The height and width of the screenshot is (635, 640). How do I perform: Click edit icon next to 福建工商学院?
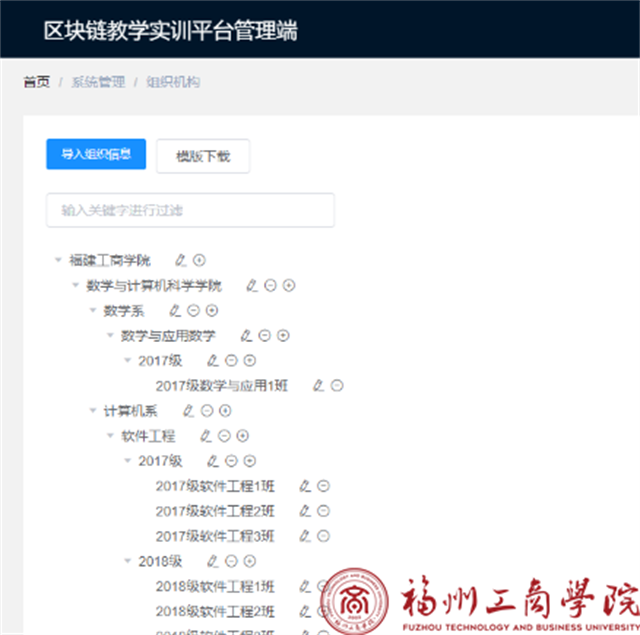[x=181, y=260]
